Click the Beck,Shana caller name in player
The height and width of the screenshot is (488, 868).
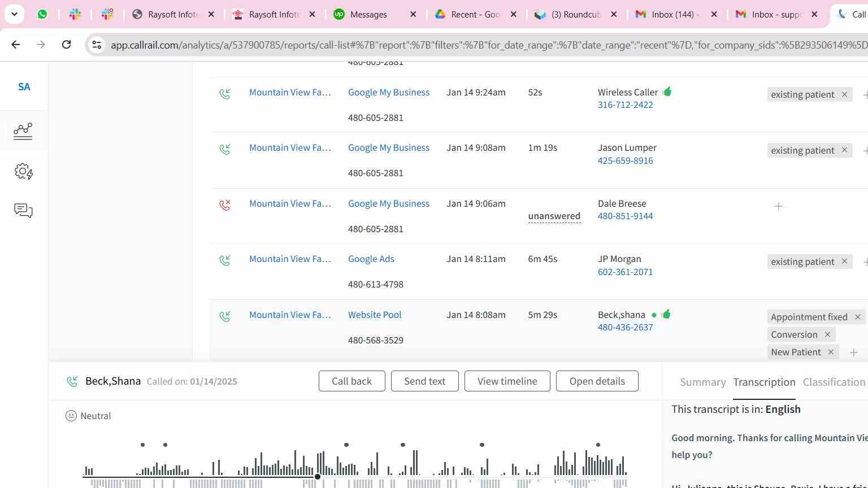click(113, 381)
